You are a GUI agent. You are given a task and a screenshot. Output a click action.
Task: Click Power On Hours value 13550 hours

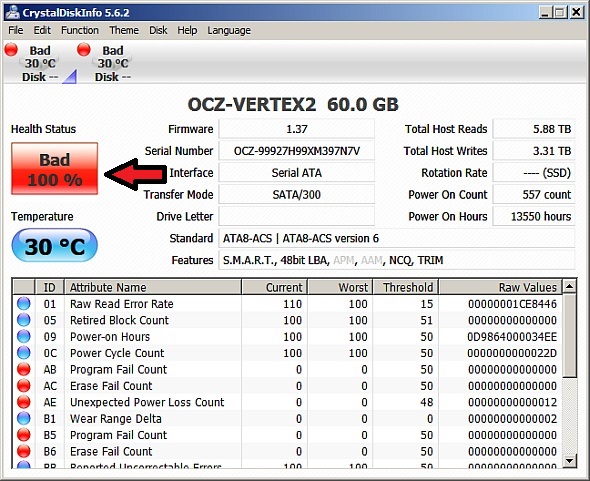click(534, 216)
